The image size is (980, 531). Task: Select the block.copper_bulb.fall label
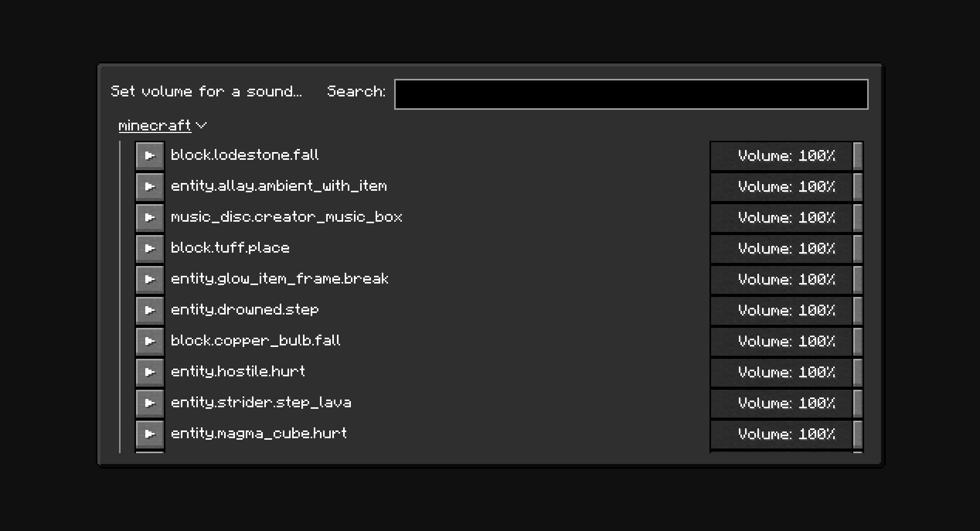[x=256, y=341]
